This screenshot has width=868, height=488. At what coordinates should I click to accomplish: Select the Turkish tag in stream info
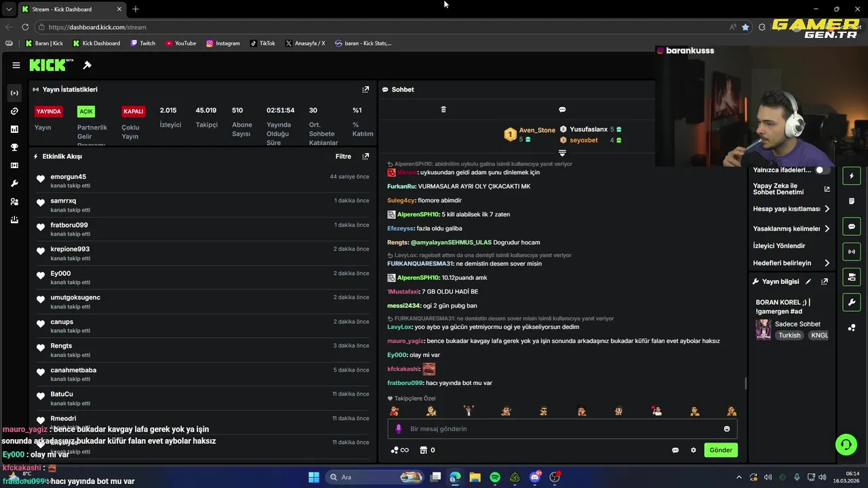tap(789, 335)
